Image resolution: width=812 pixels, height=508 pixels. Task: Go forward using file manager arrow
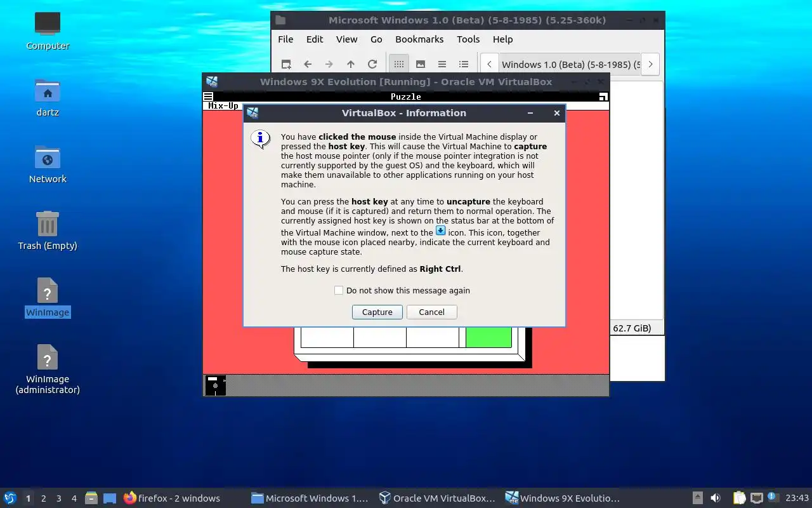pos(329,64)
